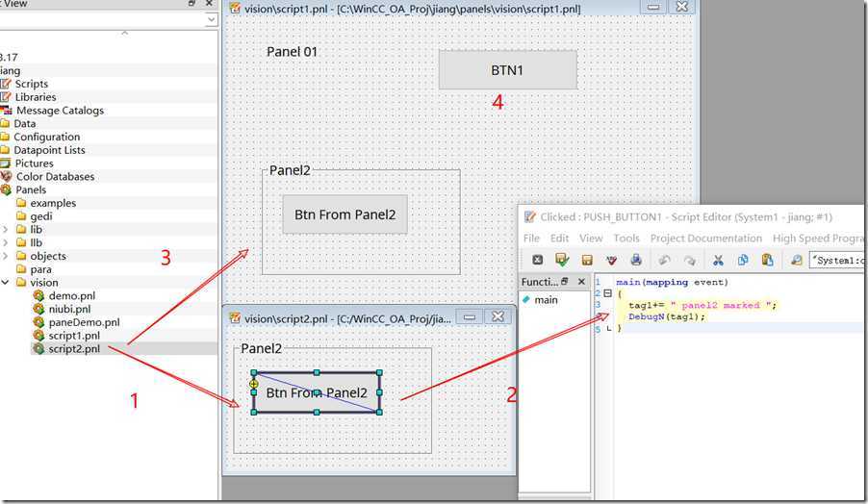Click the Panel2 frame label in script2.pnl

262,348
